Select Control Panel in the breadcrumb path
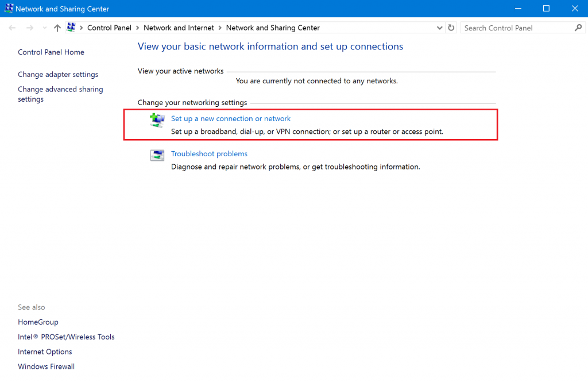Screen dimensions: 588x382 (x=109, y=28)
